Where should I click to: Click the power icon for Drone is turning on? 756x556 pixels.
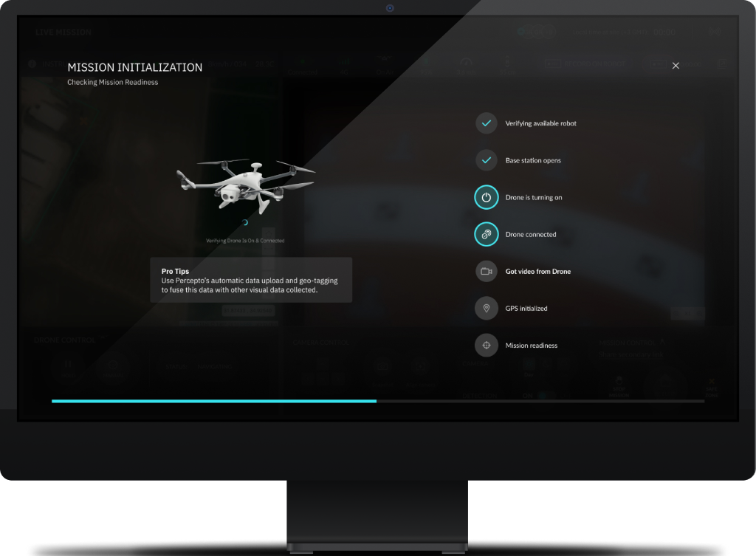pyautogui.click(x=487, y=197)
